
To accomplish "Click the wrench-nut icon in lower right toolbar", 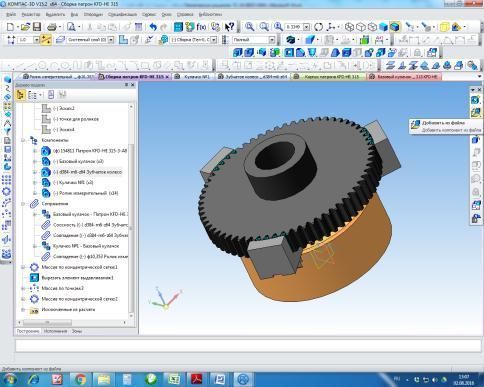I will [472, 66].
